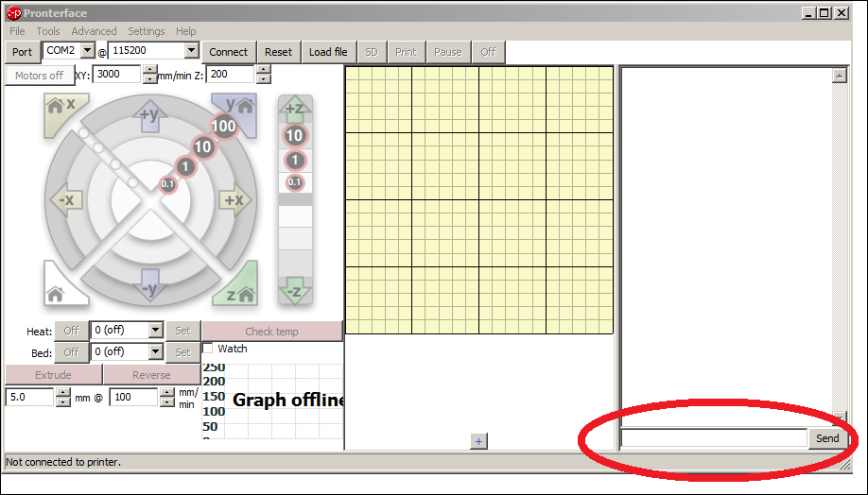868x495 pixels.
Task: Open the Tools menu
Action: pyautogui.click(x=48, y=31)
